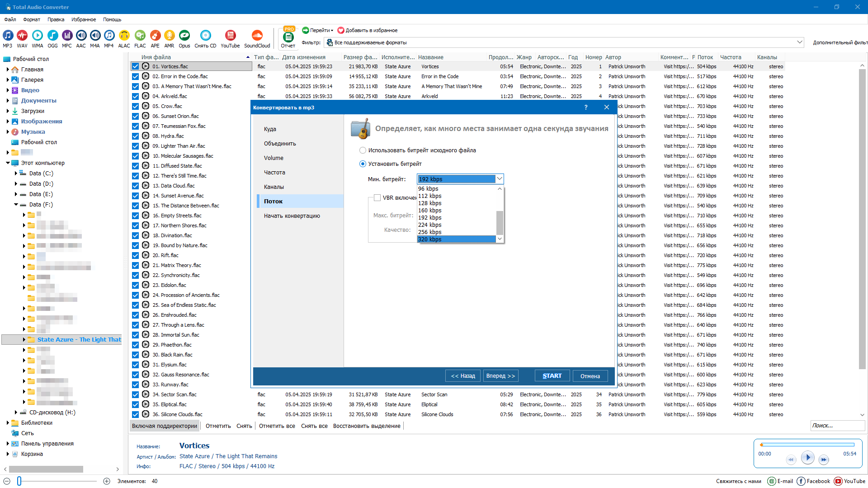Enable the VBR checkbox
The image size is (868, 488).
tap(377, 198)
